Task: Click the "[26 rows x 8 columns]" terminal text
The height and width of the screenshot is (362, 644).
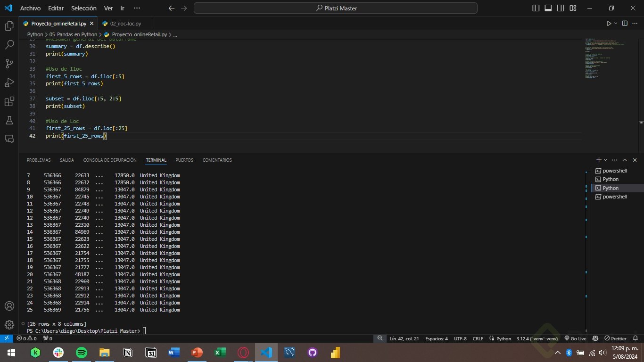Action: pyautogui.click(x=57, y=324)
